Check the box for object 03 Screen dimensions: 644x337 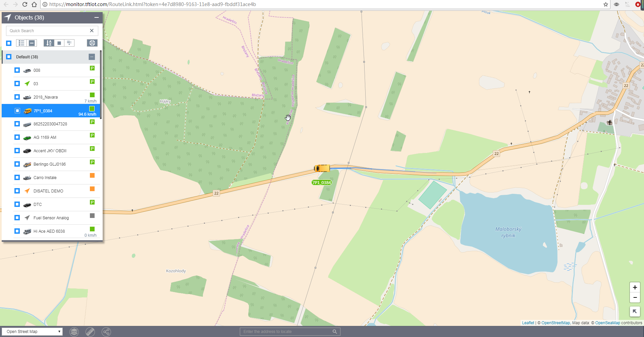(x=17, y=83)
